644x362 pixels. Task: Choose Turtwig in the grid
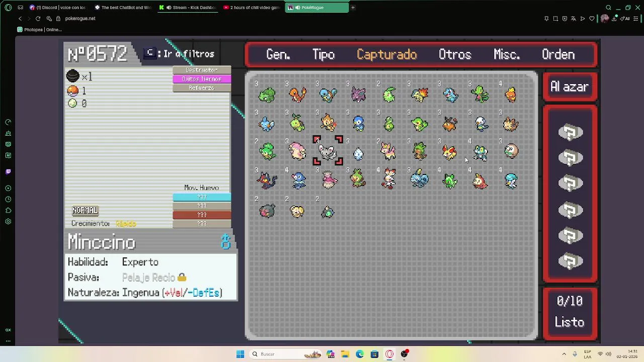[297, 123]
